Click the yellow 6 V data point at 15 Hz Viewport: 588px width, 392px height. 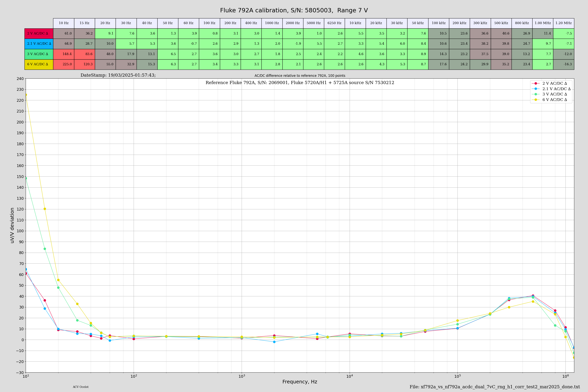point(45,209)
